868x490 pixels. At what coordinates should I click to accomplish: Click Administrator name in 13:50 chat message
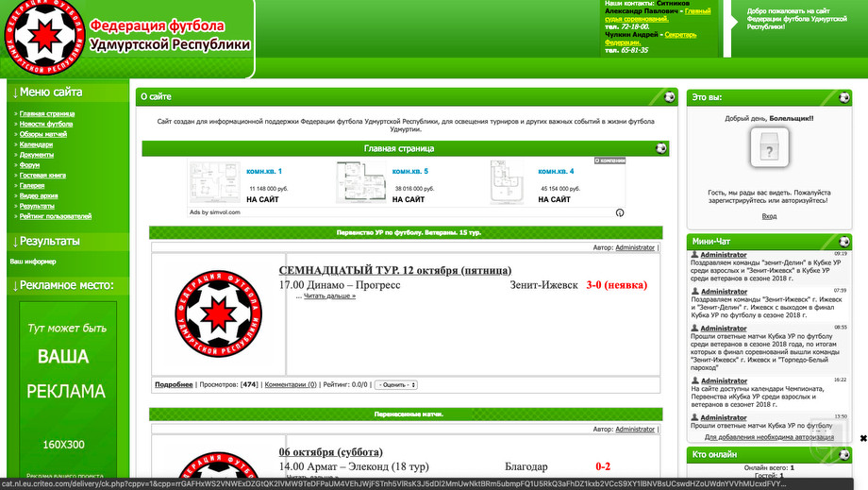[x=724, y=417]
